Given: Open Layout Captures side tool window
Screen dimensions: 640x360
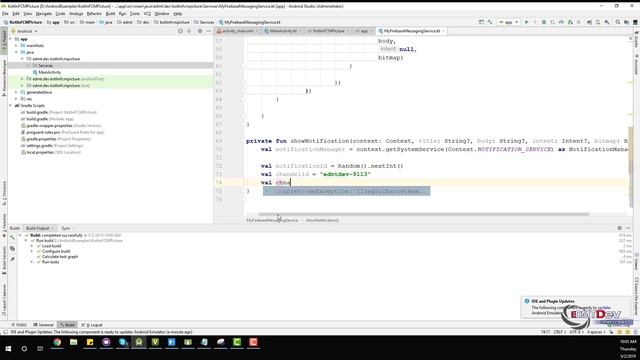Looking at the screenshot, I should 4,300.
